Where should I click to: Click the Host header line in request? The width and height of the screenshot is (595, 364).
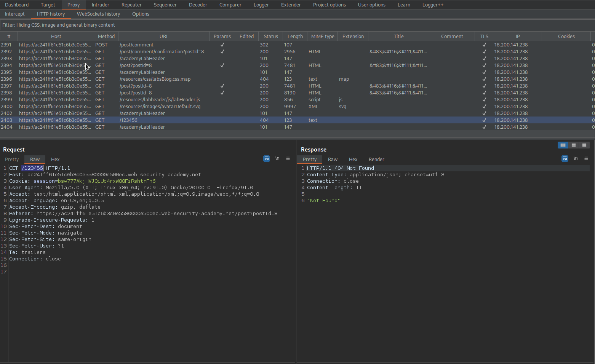(105, 174)
